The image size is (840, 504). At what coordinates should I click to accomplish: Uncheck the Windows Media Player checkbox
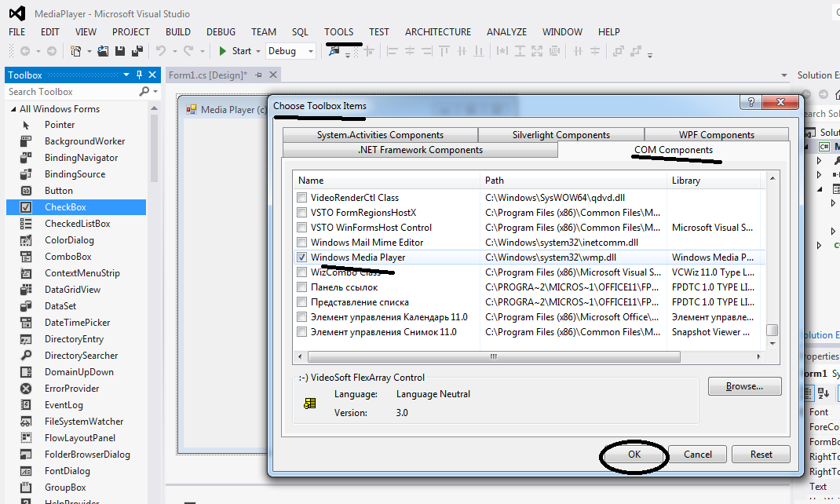pos(302,257)
